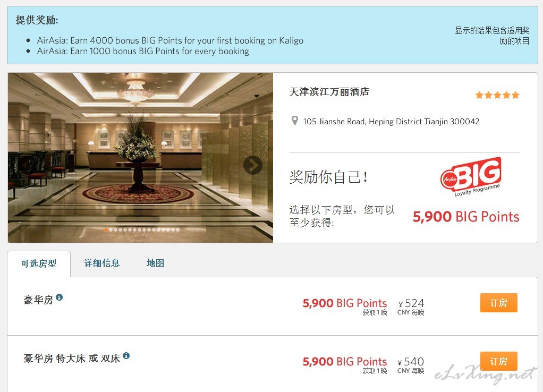
Task: Click the 豪华房 room type name
Action: pos(38,300)
